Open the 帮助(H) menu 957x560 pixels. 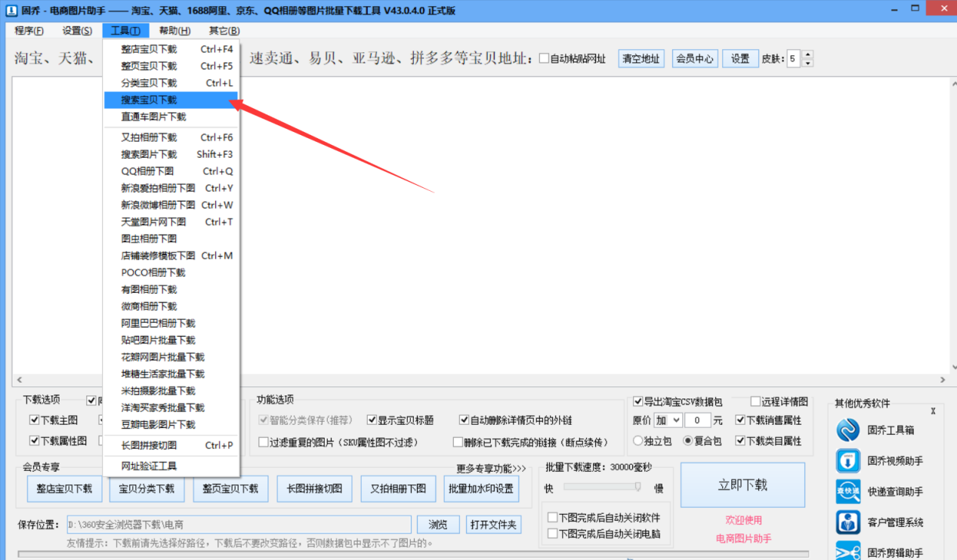[x=174, y=31]
